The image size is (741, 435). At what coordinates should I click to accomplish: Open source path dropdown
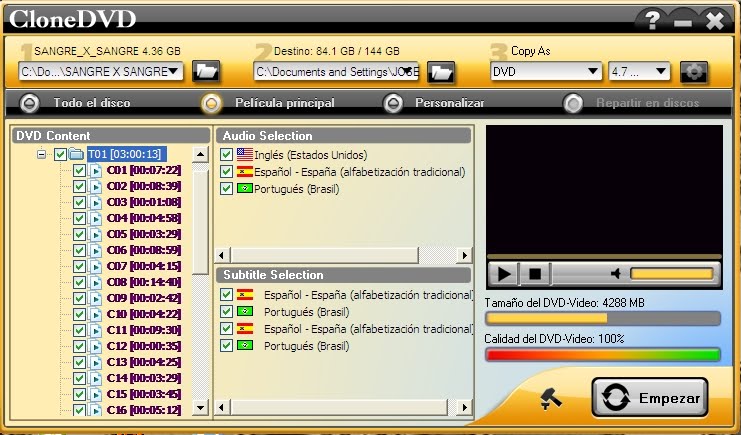[x=173, y=71]
